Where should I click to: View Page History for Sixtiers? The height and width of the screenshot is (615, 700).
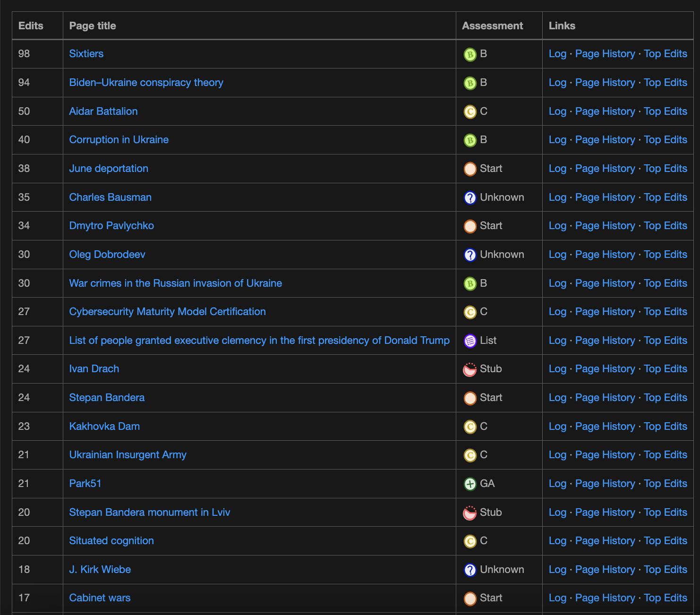605,54
